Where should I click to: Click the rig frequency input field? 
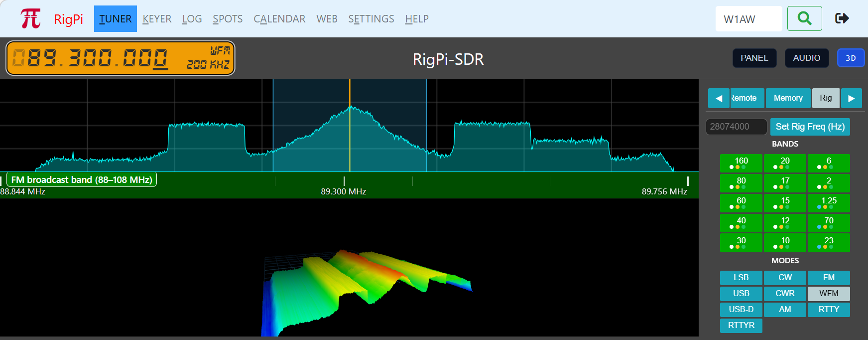click(736, 127)
